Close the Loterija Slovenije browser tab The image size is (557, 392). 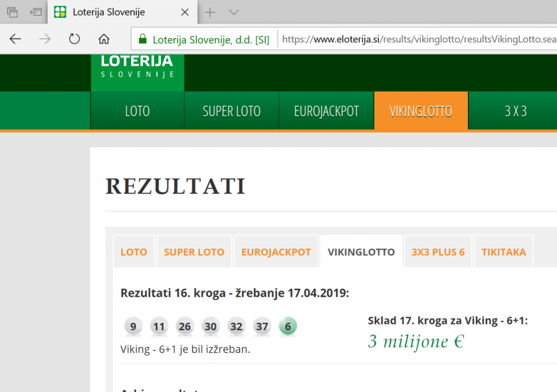pyautogui.click(x=185, y=12)
